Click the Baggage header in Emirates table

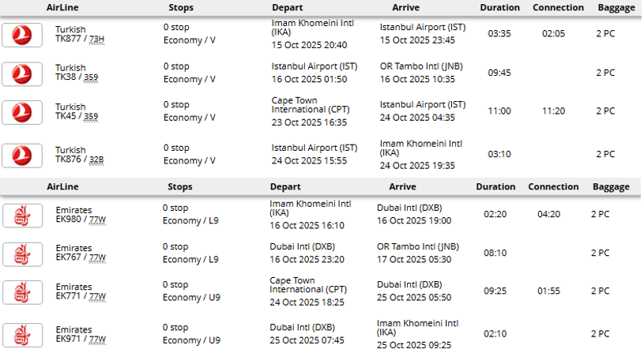click(x=611, y=187)
